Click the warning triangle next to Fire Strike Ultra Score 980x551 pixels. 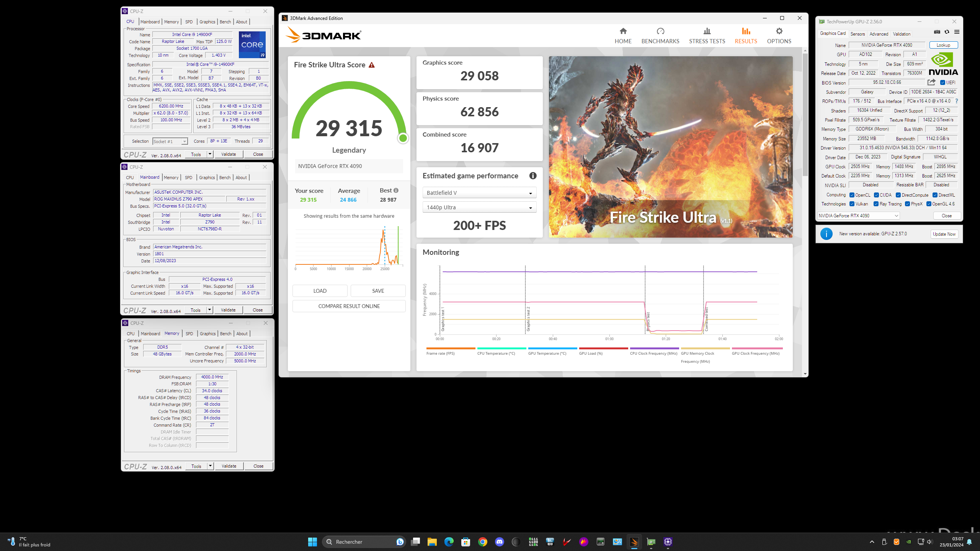[x=371, y=65]
